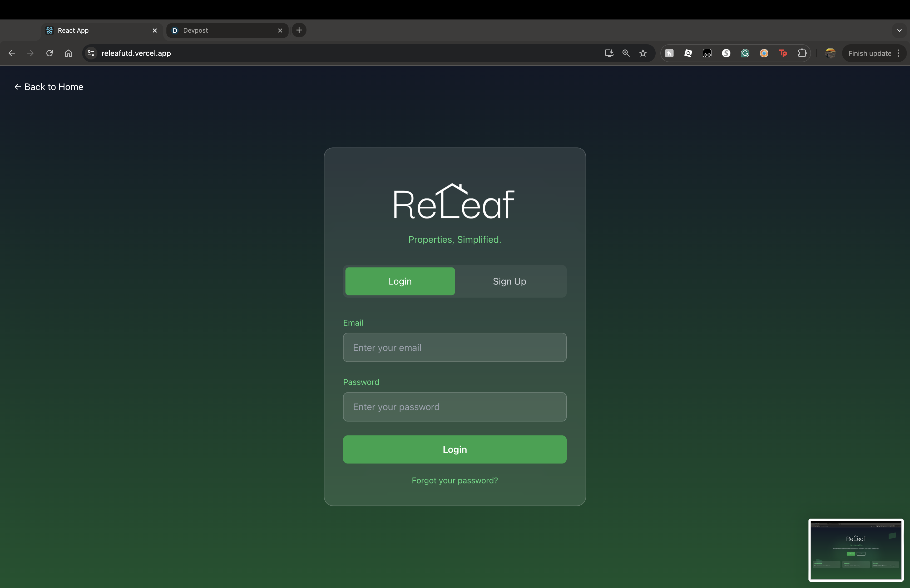Screen dimensions: 910x588
Task: Open the Chrome three-dot menu
Action: click(x=898, y=53)
